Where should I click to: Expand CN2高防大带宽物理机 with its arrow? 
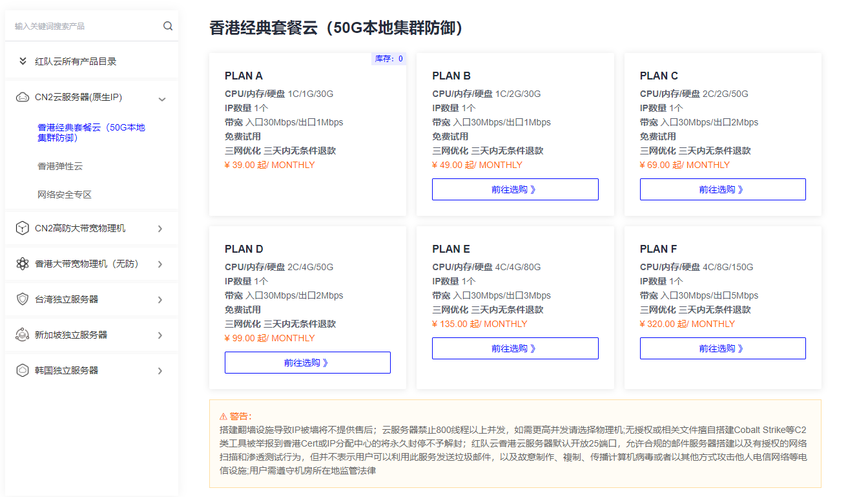pyautogui.click(x=160, y=229)
